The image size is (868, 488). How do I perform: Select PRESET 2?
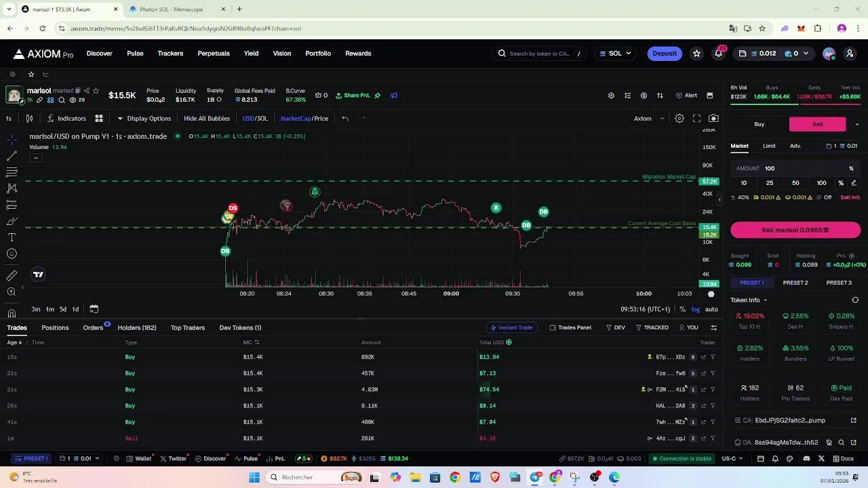(x=795, y=283)
